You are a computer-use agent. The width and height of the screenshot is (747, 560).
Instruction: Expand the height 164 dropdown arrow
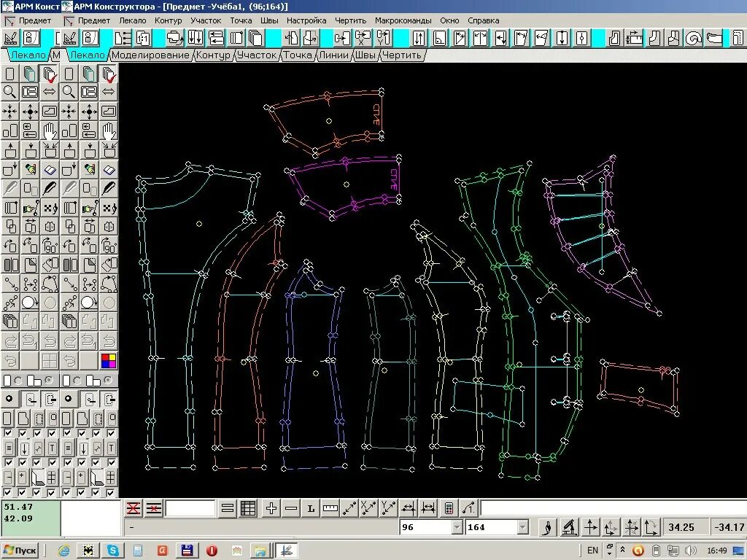[x=522, y=527]
